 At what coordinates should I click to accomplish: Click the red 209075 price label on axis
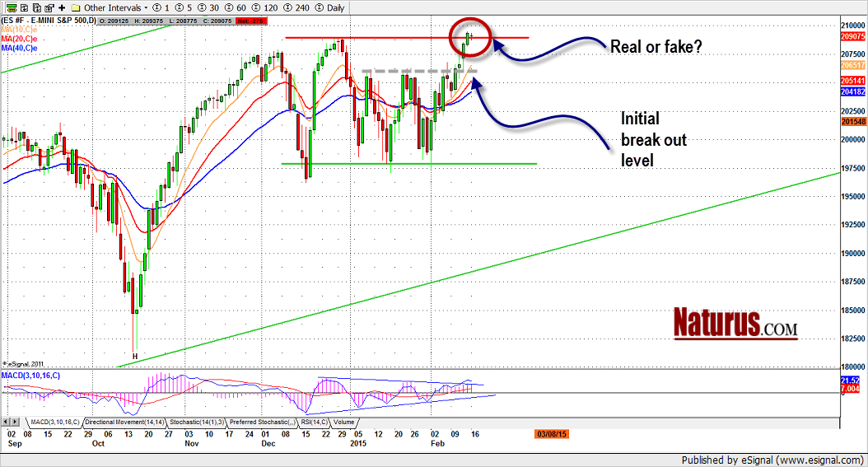(852, 37)
